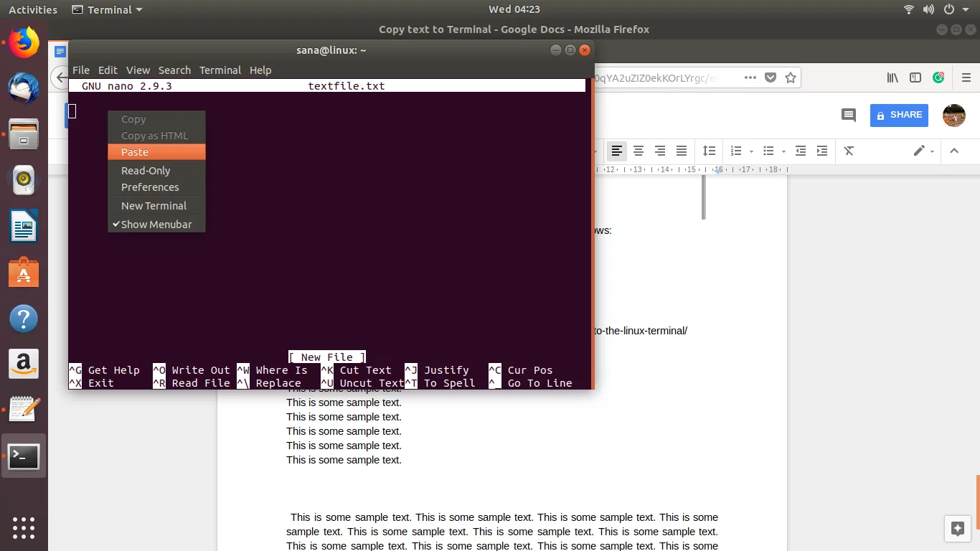Increase indent using toolbar icon
Viewport: 980px width, 551px height.
tap(822, 151)
